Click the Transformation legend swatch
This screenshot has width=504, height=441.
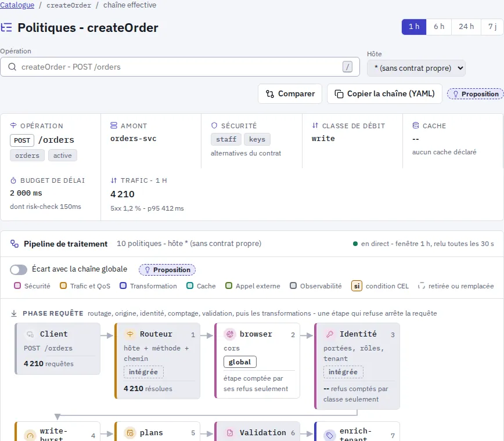coord(123,285)
